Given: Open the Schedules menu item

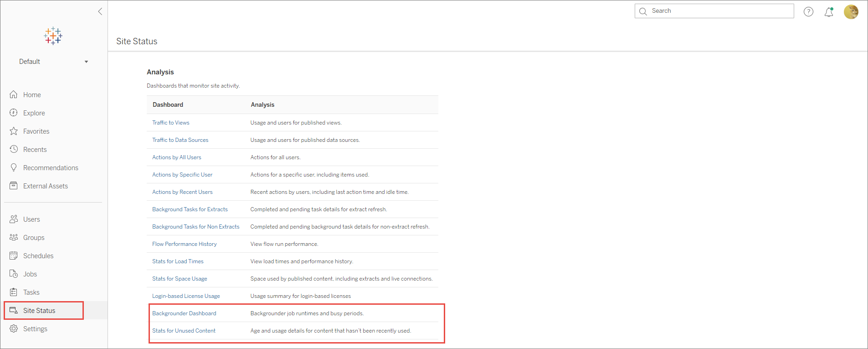Looking at the screenshot, I should 38,255.
